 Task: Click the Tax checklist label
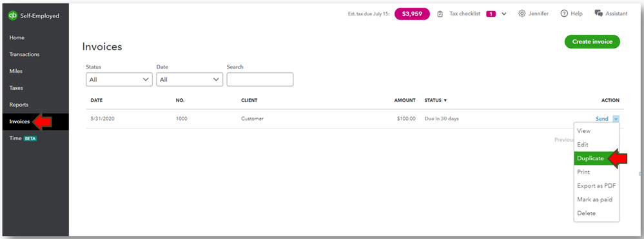pyautogui.click(x=465, y=14)
